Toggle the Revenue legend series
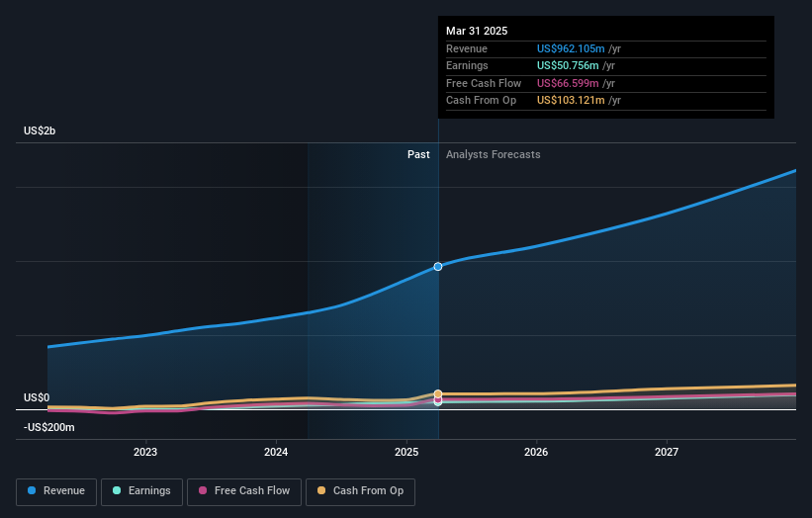The width and height of the screenshot is (812, 518). point(56,491)
